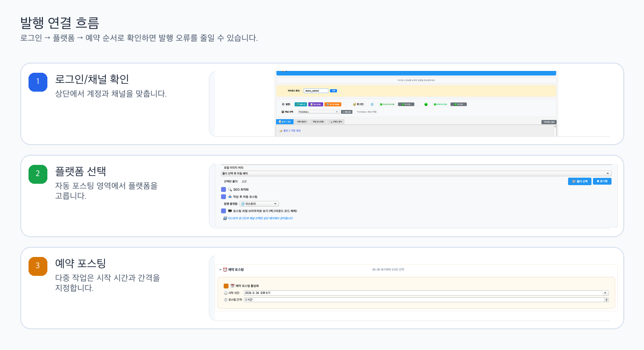This screenshot has height=350, width=644.
Task: Switch to the 작업 모니터링 tab
Action: click(318, 122)
